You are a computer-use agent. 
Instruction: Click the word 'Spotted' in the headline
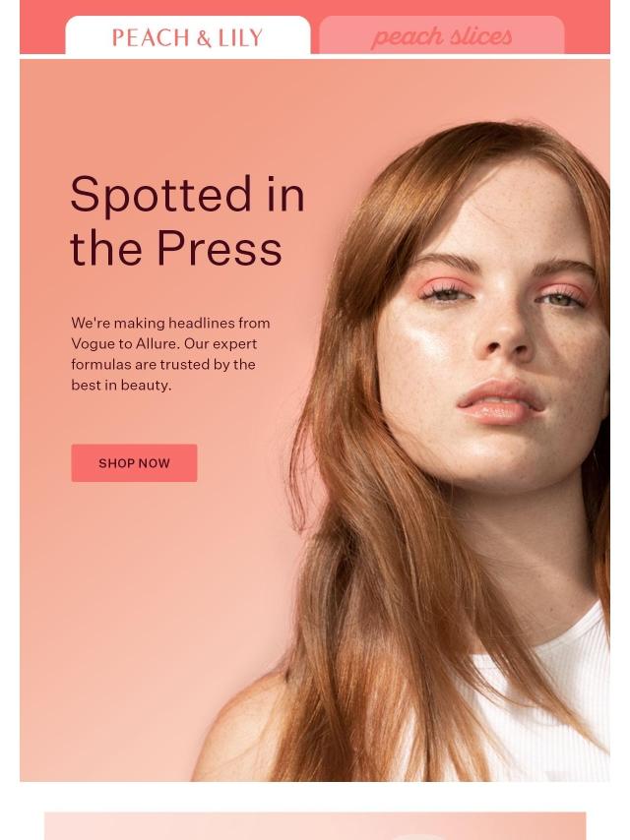(x=160, y=195)
